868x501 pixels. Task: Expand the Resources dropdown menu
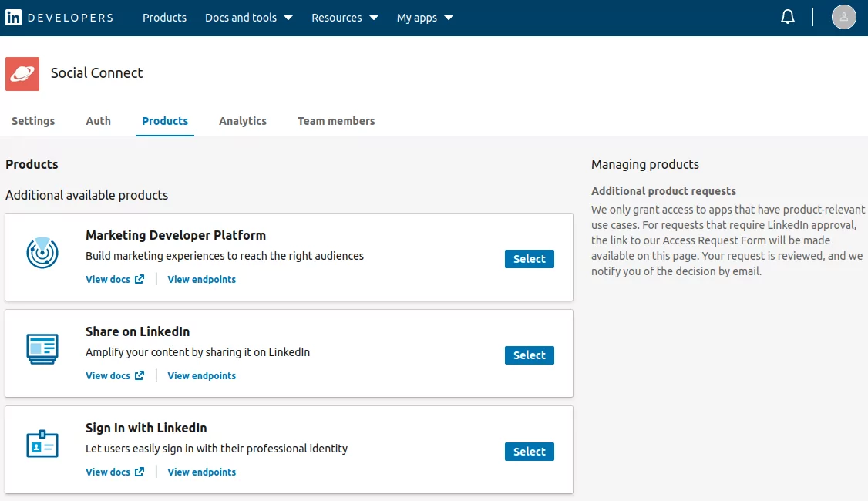(x=345, y=18)
